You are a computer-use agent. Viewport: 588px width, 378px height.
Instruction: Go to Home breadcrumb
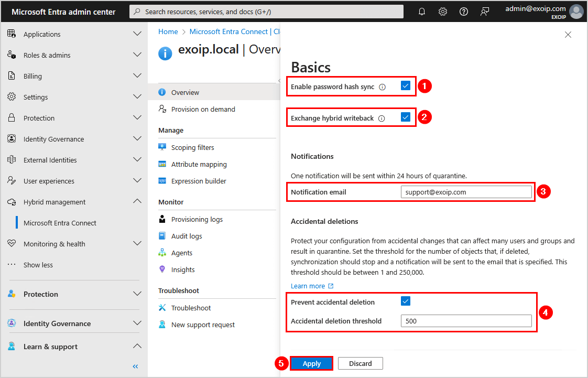pyautogui.click(x=168, y=31)
